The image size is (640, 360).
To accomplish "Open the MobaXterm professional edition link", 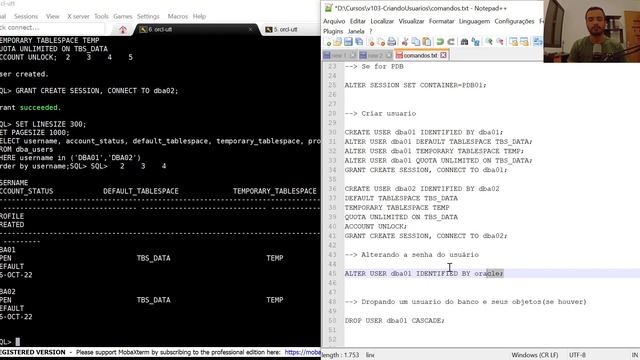I will coord(302,352).
